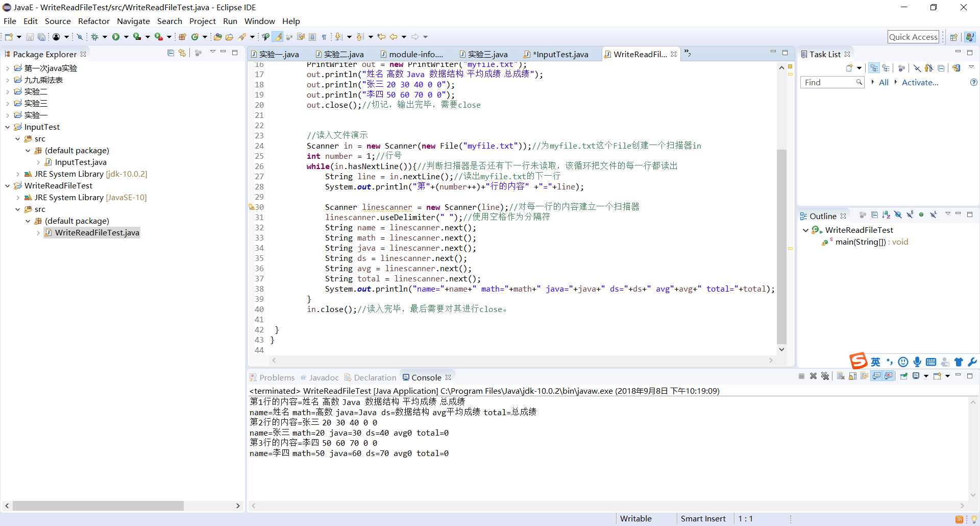Click the Save All toolbar icon
Viewport: 980px width, 526px height.
coord(41,37)
